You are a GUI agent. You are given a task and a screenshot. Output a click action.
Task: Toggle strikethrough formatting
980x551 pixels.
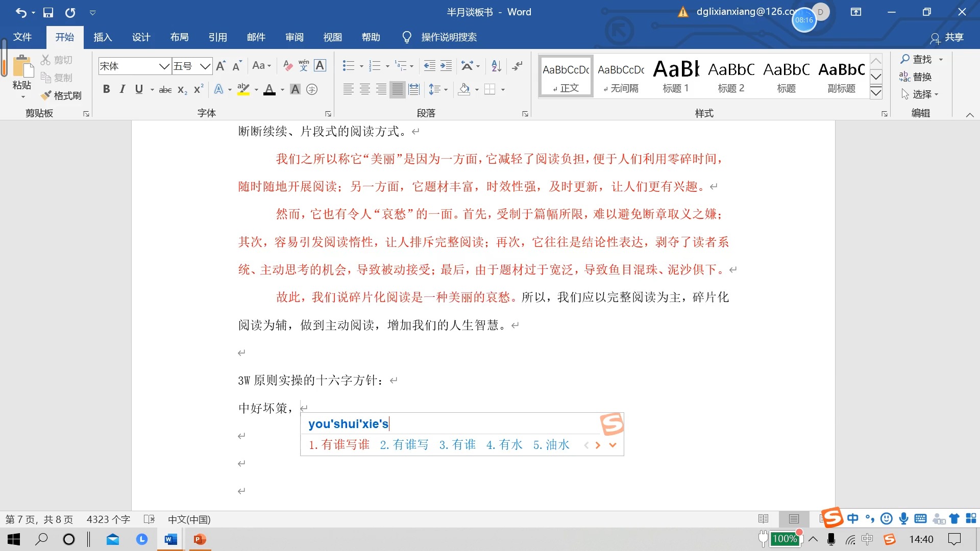click(165, 90)
